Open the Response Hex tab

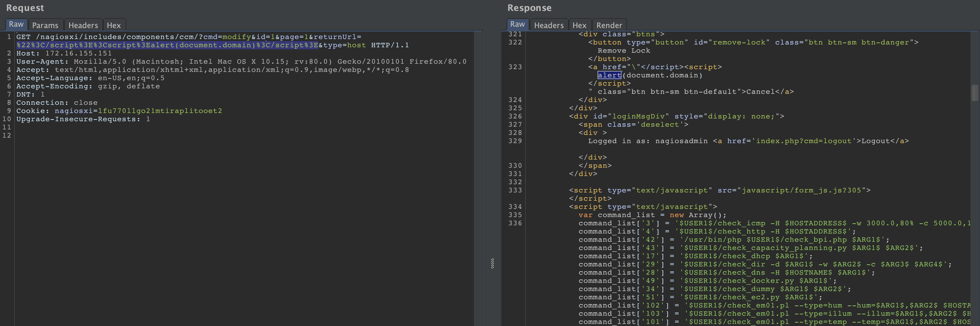point(579,25)
